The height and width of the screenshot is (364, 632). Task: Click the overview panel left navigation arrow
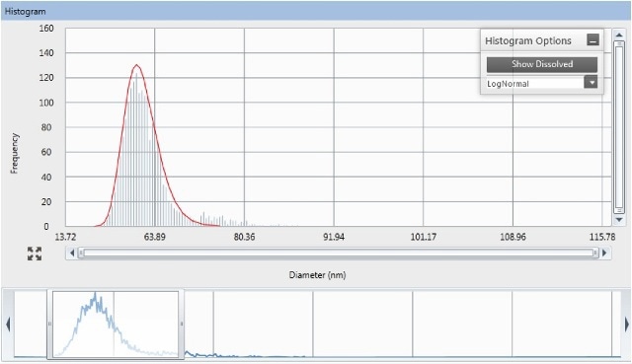[8, 325]
